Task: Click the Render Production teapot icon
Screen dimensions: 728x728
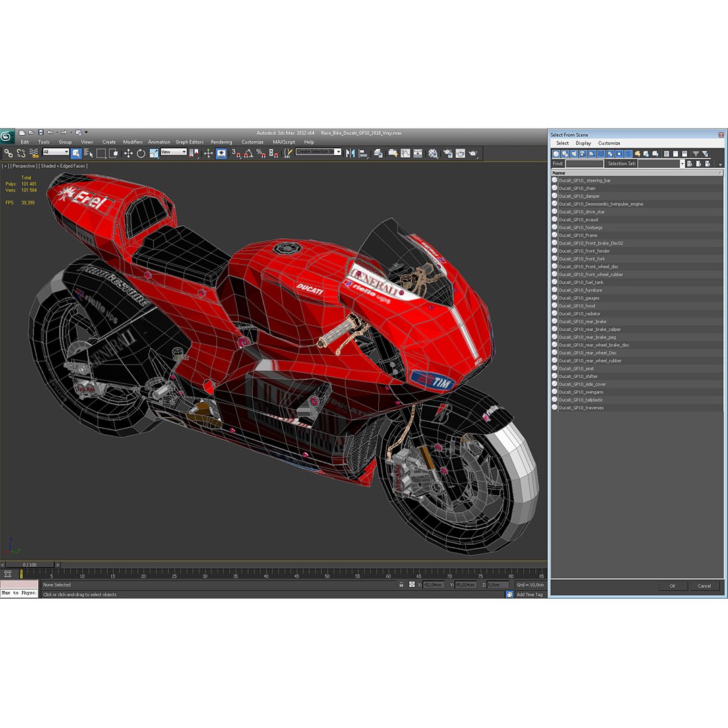Action: point(473,153)
